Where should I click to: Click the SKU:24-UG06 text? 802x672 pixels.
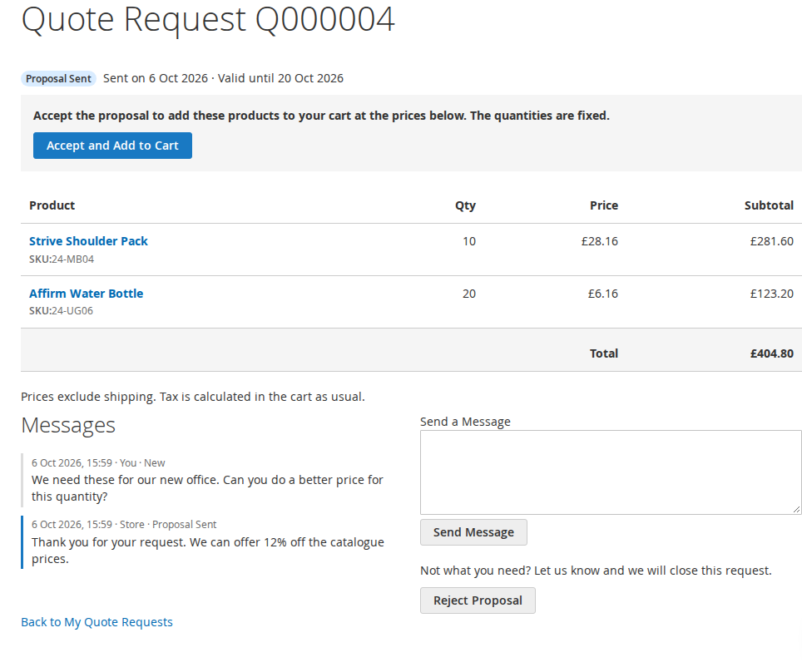pyautogui.click(x=61, y=311)
